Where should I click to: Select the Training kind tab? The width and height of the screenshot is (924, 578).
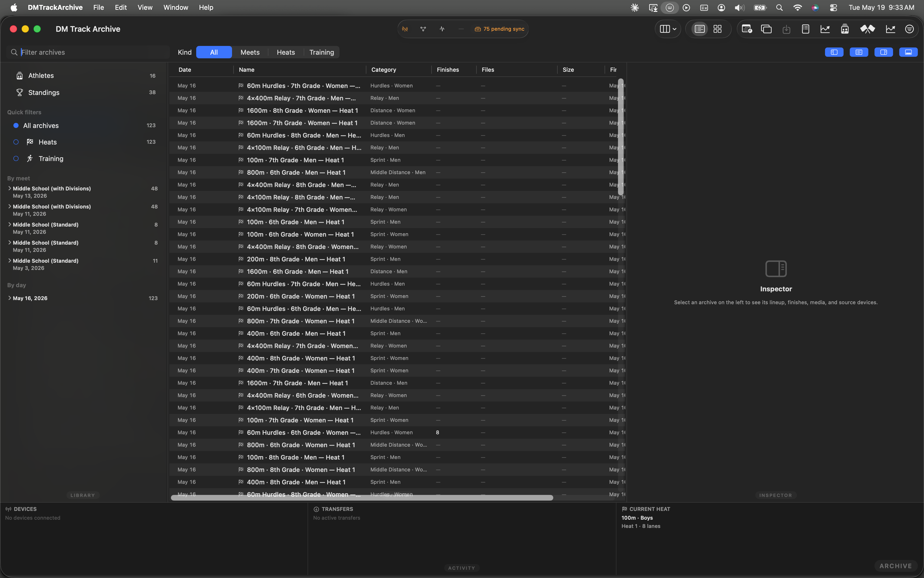coord(321,52)
